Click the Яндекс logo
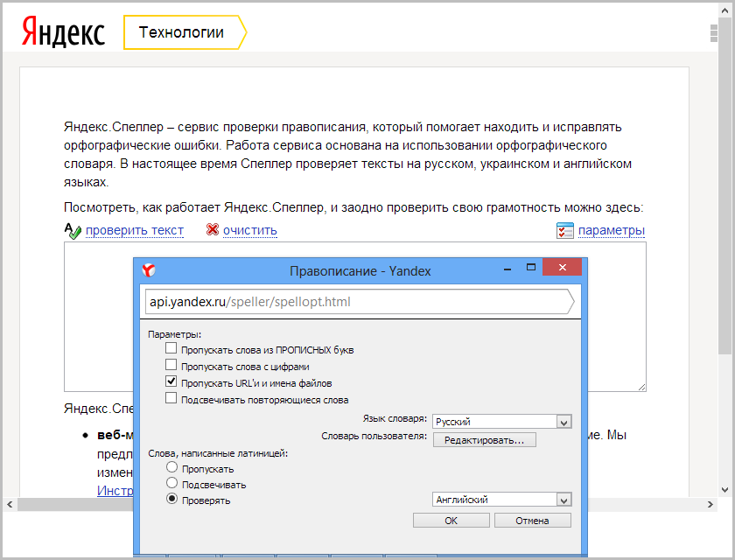The height and width of the screenshot is (560, 735). [x=63, y=31]
